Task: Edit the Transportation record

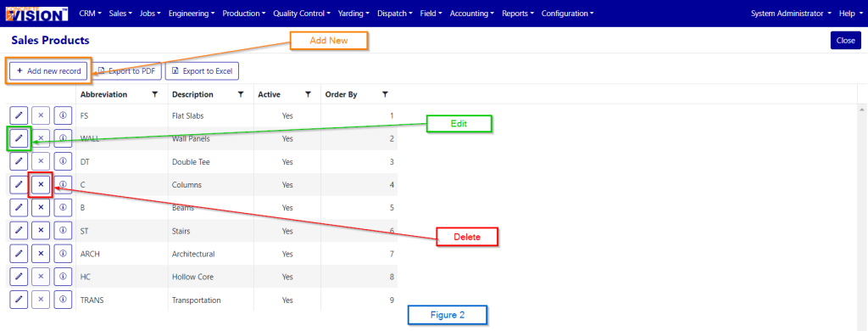Action: [19, 300]
